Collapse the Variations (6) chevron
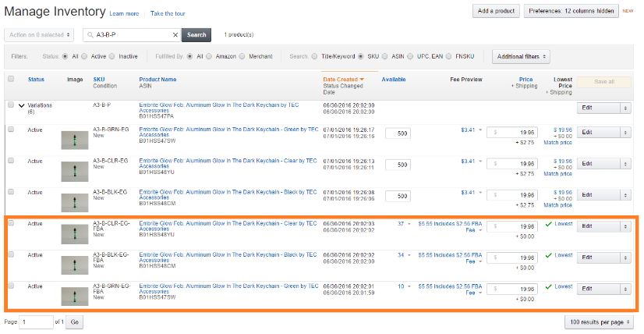Image resolution: width=644 pixels, height=334 pixels. pos(22,105)
